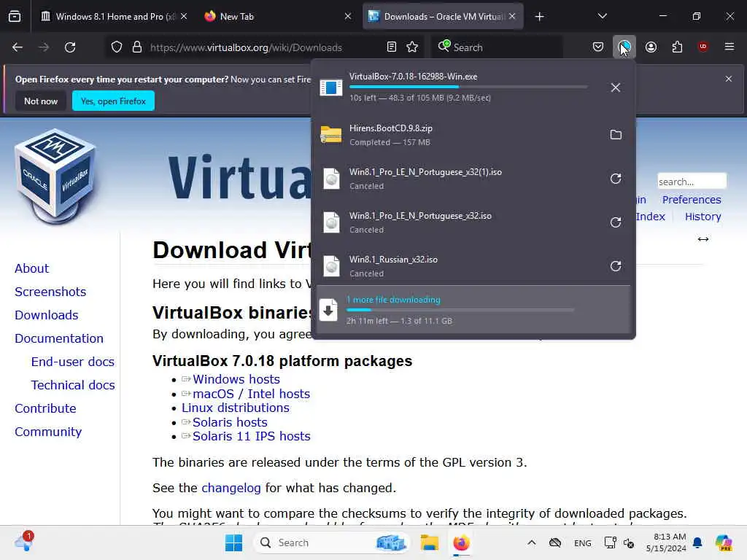
Task: Open the extensions puzzle icon
Action: pos(678,47)
